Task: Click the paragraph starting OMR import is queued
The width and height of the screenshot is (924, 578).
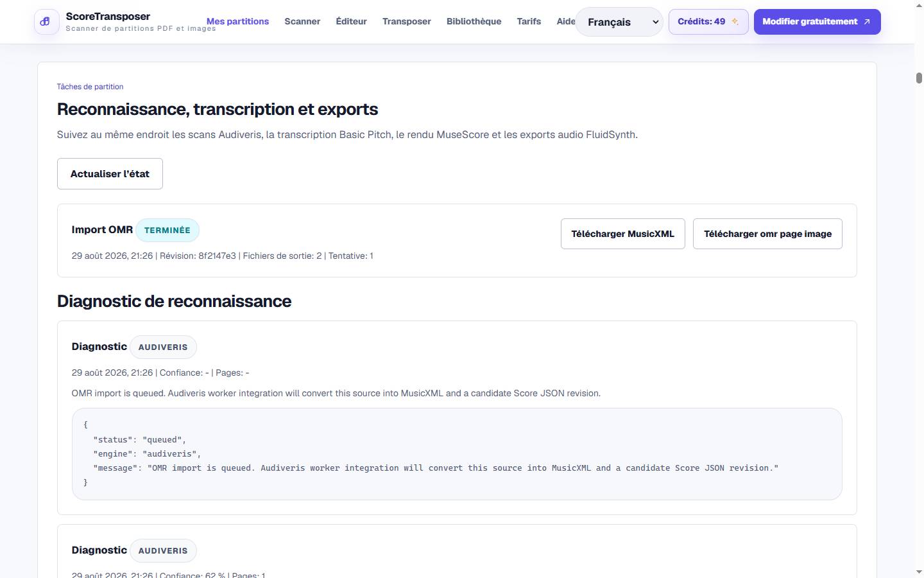Action: [x=336, y=393]
